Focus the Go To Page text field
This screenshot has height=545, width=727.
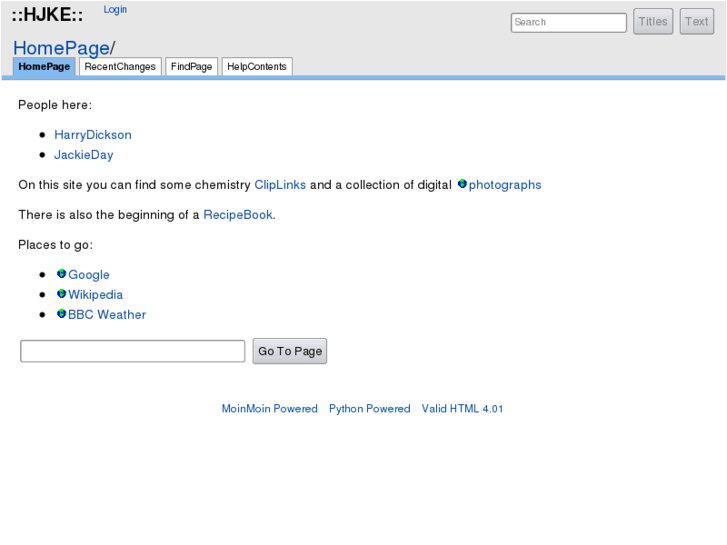133,351
